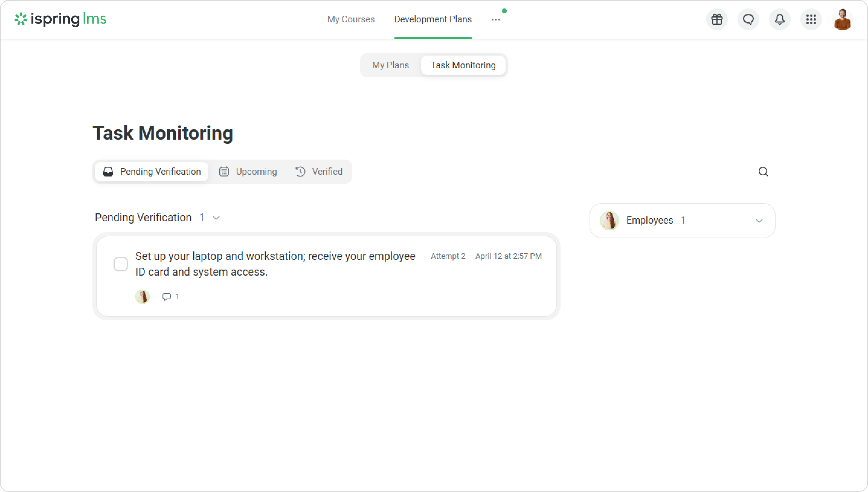Collapse the Pending Verification section chevron

point(217,218)
